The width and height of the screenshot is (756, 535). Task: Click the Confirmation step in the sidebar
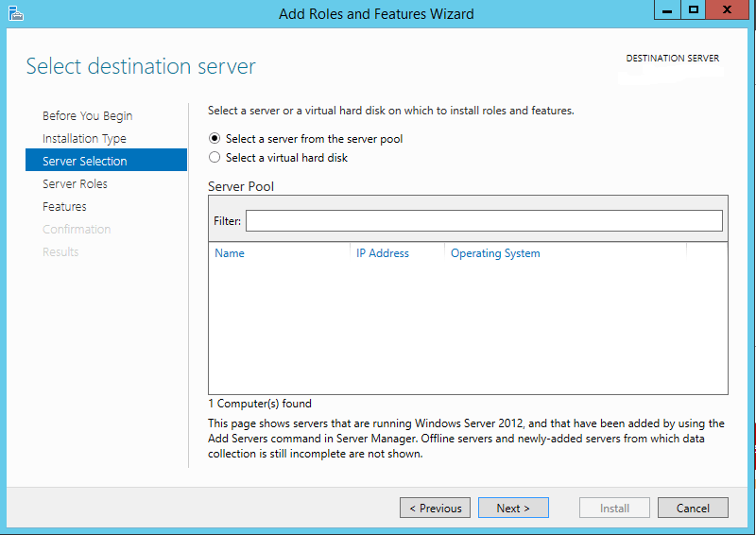click(x=77, y=230)
